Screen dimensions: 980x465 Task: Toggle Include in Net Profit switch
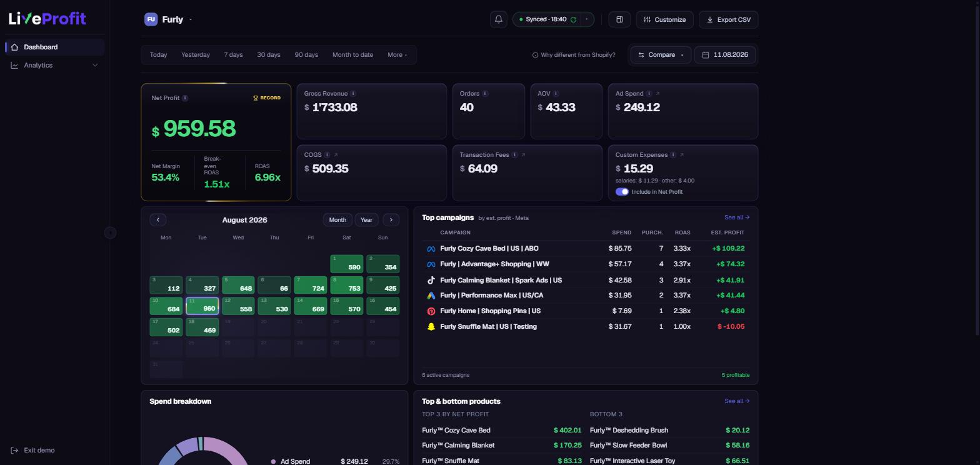(622, 192)
